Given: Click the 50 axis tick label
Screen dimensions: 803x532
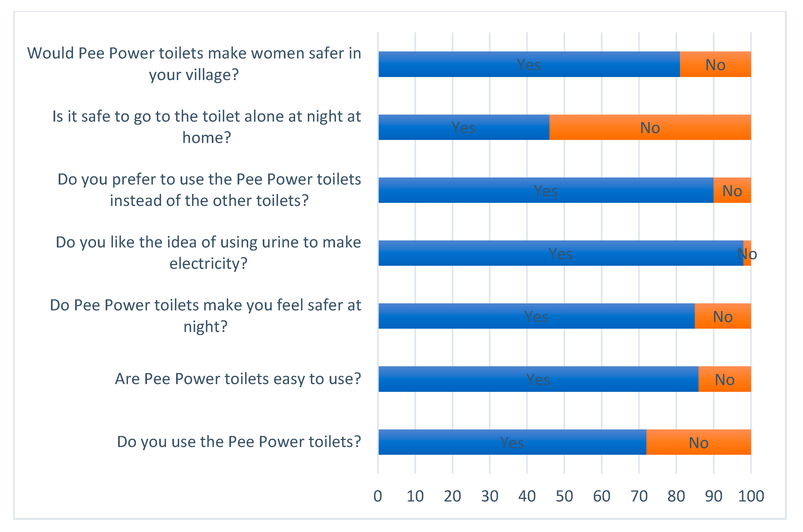Looking at the screenshot, I should [x=564, y=496].
